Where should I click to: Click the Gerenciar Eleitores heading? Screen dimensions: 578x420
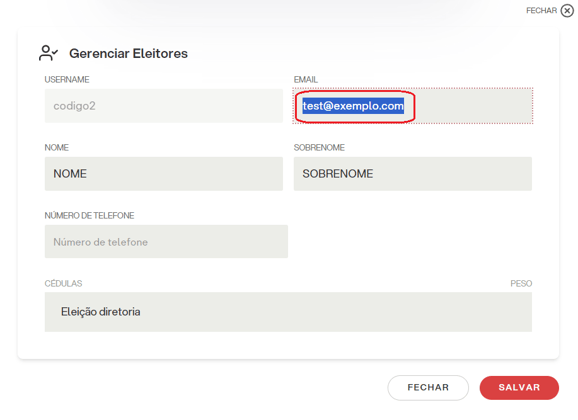(x=128, y=53)
